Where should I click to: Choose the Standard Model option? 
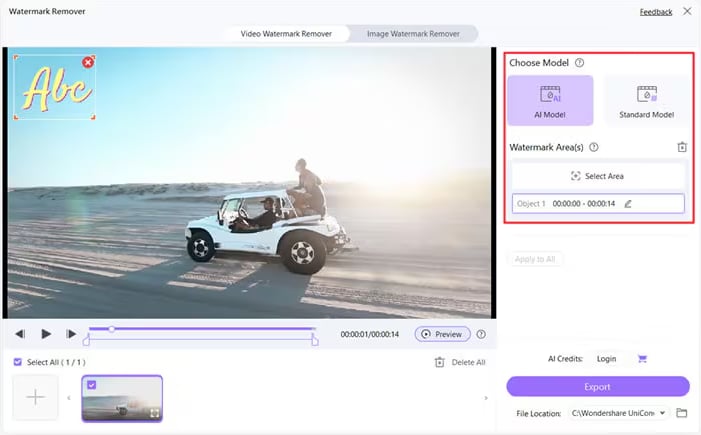[646, 101]
